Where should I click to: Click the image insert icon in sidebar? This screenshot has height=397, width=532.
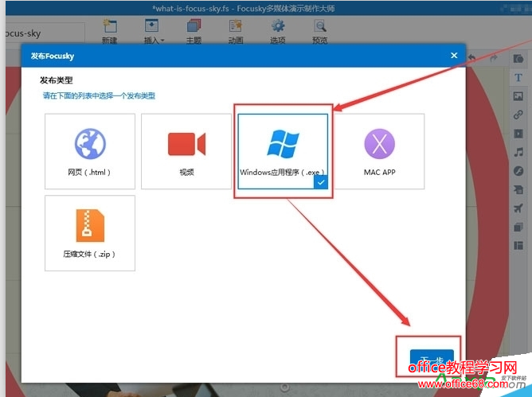518,96
